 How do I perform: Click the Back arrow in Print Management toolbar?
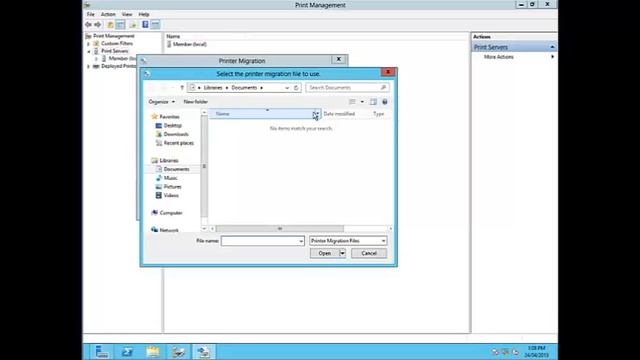point(88,24)
